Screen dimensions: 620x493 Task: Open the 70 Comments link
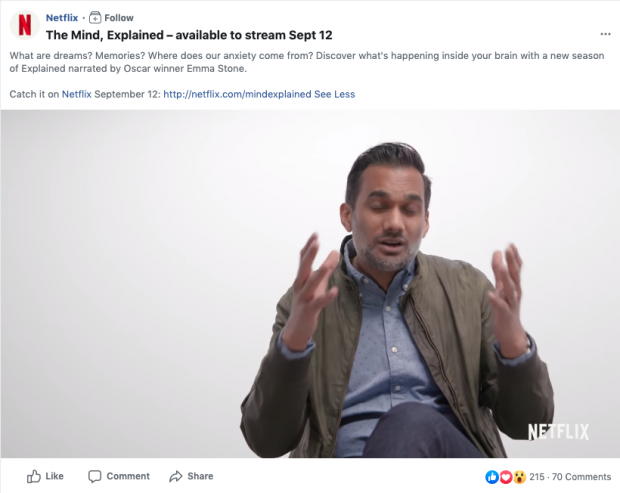(581, 477)
